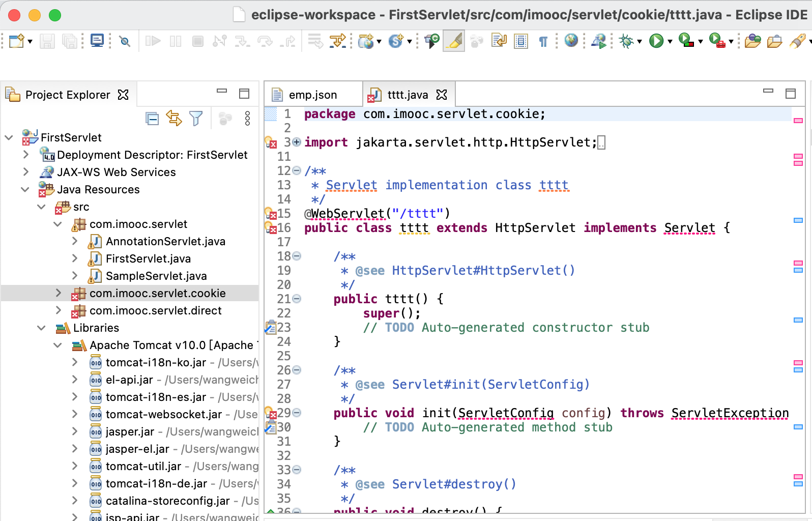The width and height of the screenshot is (812, 521).
Task: Click the Step Into icon
Action: tap(242, 41)
